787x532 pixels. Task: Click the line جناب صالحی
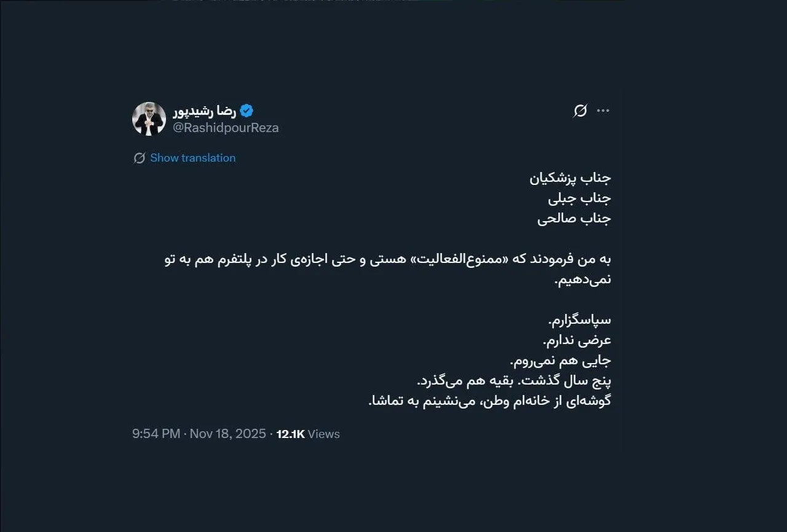[575, 217]
